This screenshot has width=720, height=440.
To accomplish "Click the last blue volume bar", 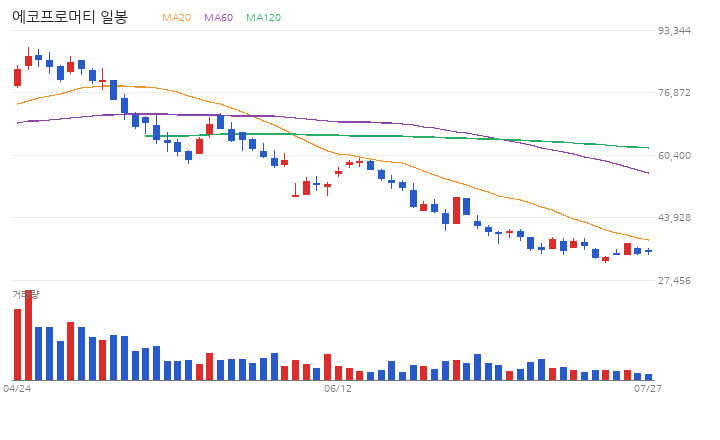I will click(648, 377).
